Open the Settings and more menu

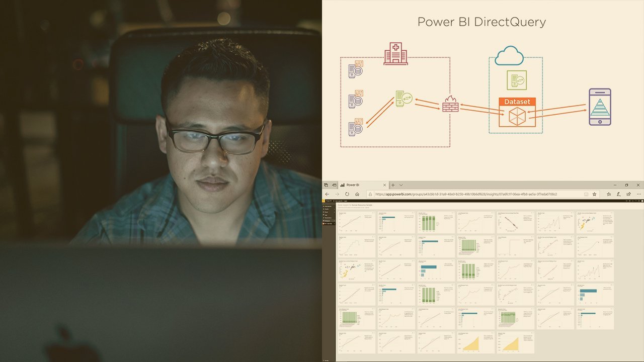coord(639,194)
